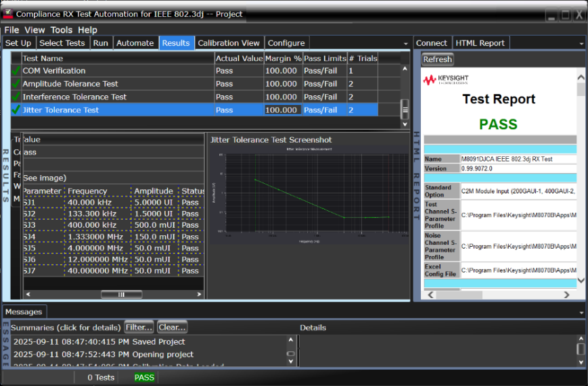Click the Clear... button in Messages
588x386 pixels.
172,327
